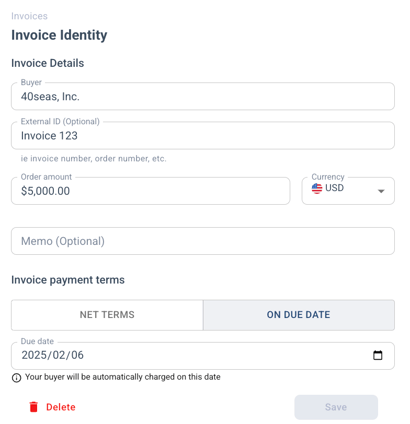Click the US flag currency icon
410x424 pixels.
pyautogui.click(x=317, y=188)
